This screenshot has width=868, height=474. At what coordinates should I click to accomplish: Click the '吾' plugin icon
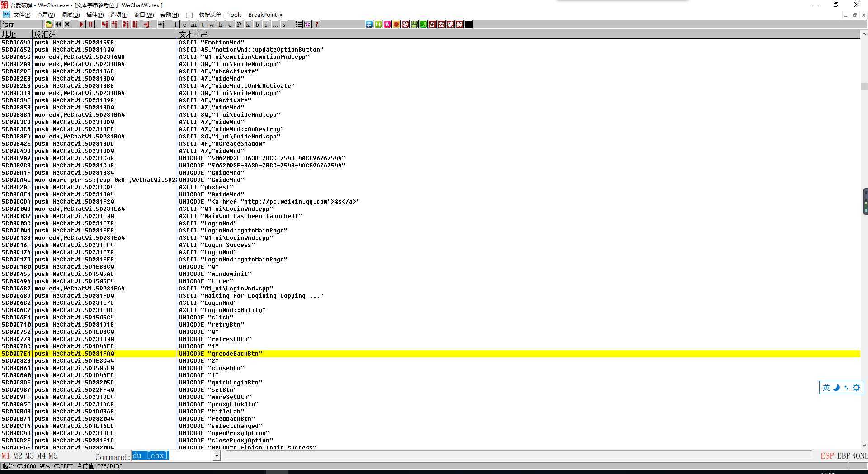click(x=433, y=24)
